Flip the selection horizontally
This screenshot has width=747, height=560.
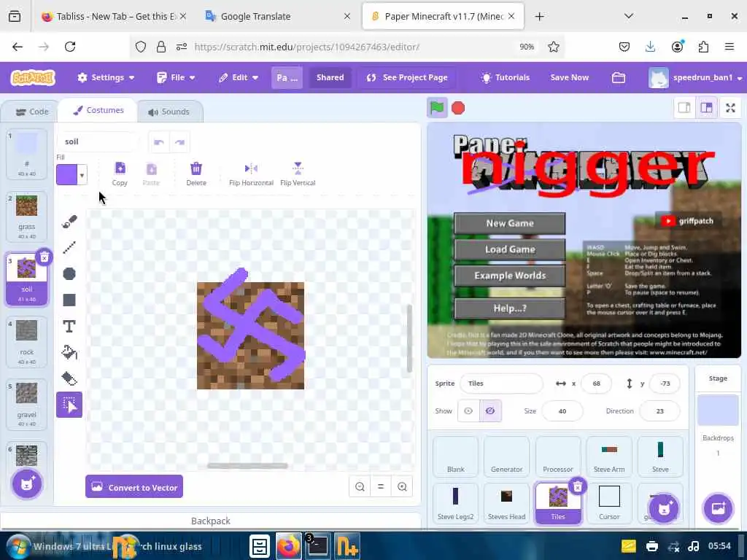[x=251, y=174]
